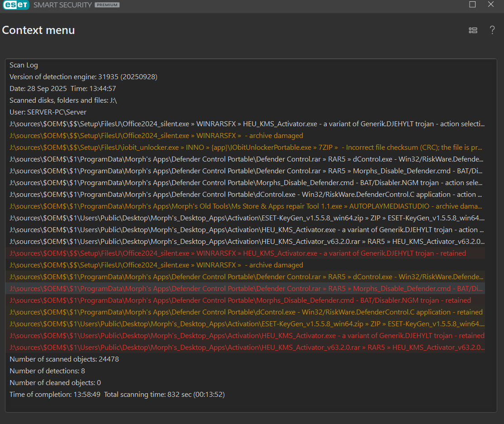Maximize the ESET window
The width and height of the screenshot is (504, 424).
[472, 5]
